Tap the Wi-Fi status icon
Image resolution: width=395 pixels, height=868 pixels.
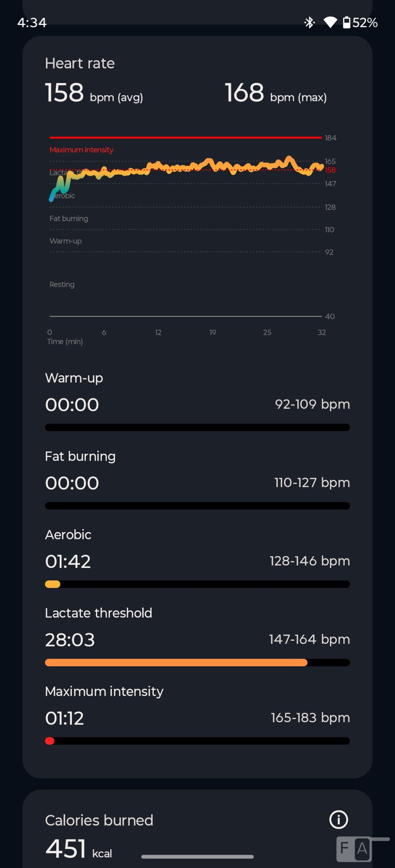point(330,23)
